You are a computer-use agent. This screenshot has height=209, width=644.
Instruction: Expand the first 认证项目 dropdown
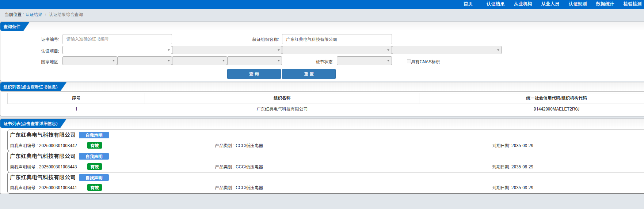coord(117,50)
